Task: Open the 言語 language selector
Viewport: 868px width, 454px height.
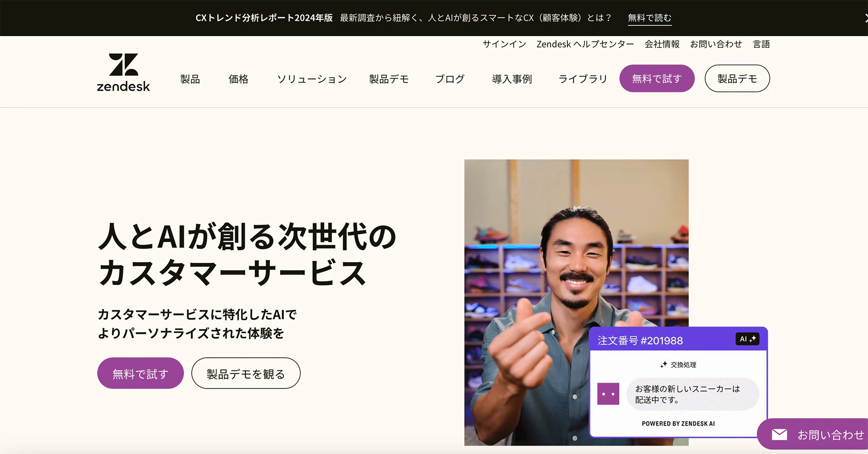Action: [761, 44]
